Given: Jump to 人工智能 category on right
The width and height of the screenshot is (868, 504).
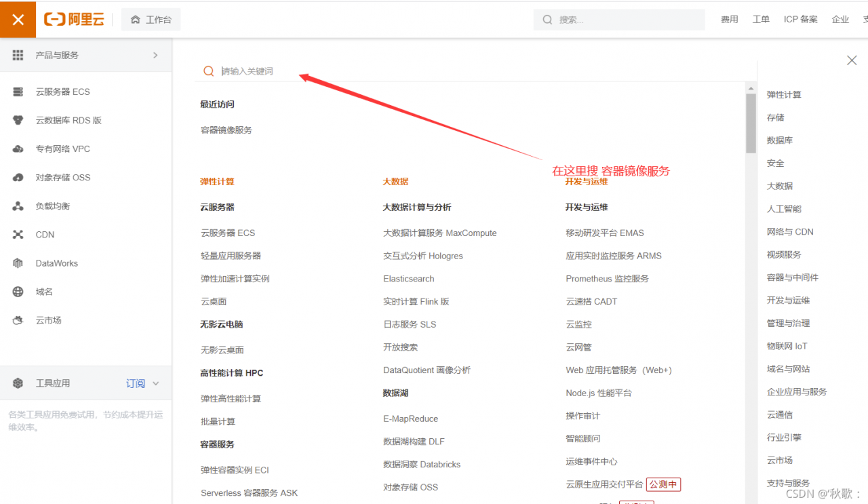Looking at the screenshot, I should 784,209.
